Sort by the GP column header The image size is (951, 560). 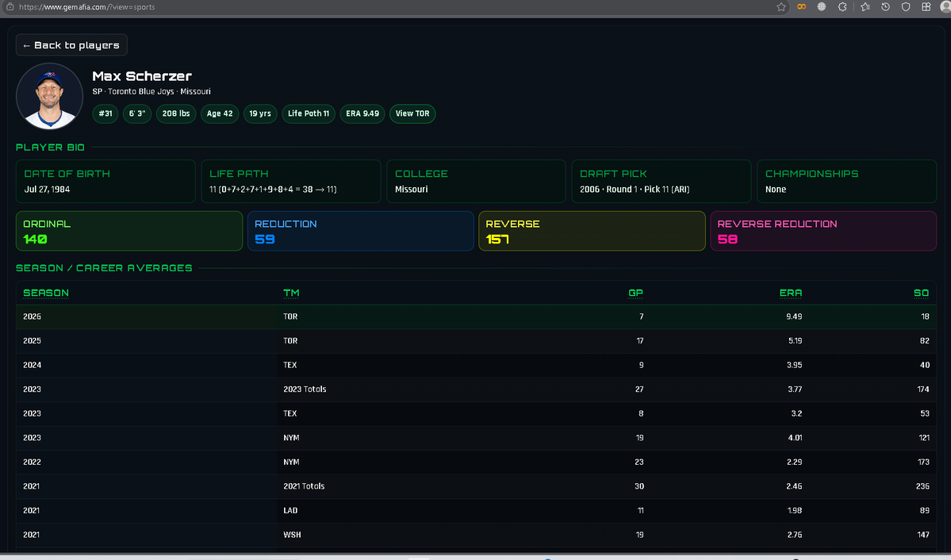(x=635, y=293)
